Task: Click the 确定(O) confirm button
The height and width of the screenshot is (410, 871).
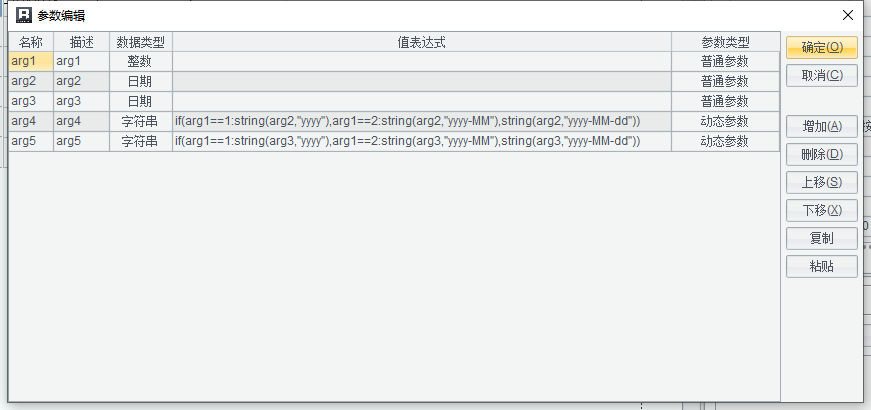Action: (821, 47)
